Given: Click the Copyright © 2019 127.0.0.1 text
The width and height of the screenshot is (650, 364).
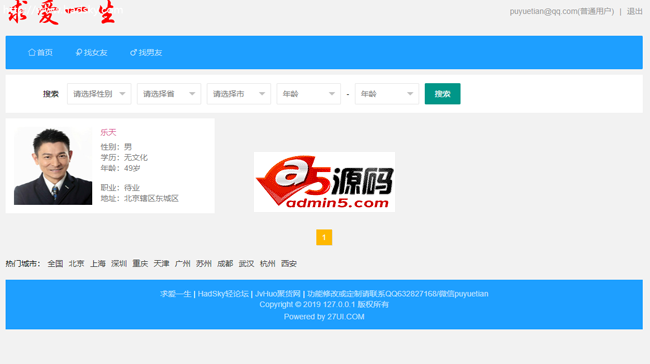Looking at the screenshot, I should click(307, 305).
